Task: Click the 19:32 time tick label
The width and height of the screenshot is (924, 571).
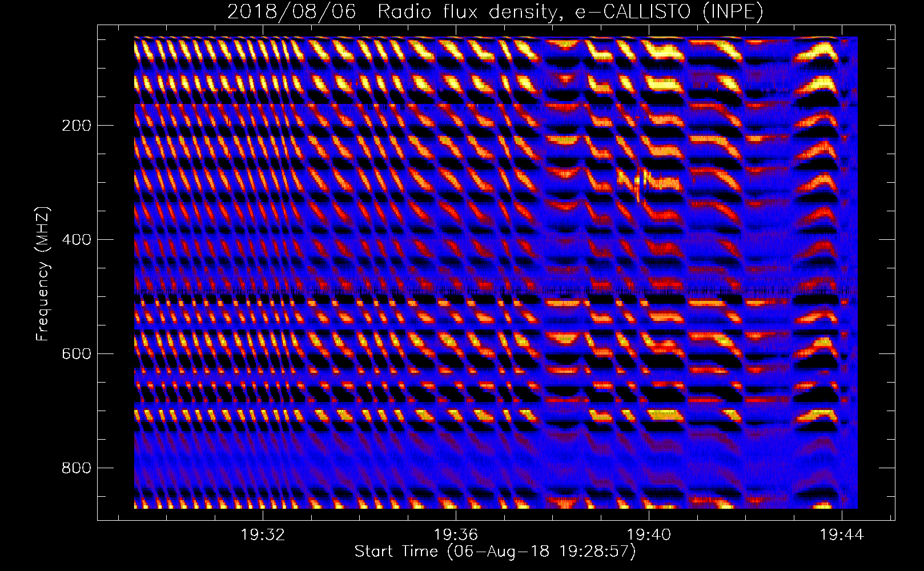Action: pyautogui.click(x=263, y=535)
